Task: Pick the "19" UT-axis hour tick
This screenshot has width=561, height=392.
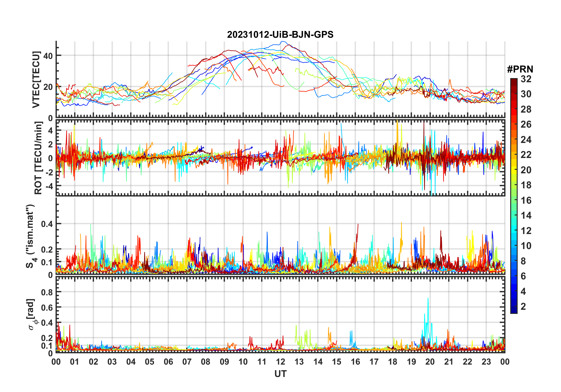Action: [x=411, y=362]
